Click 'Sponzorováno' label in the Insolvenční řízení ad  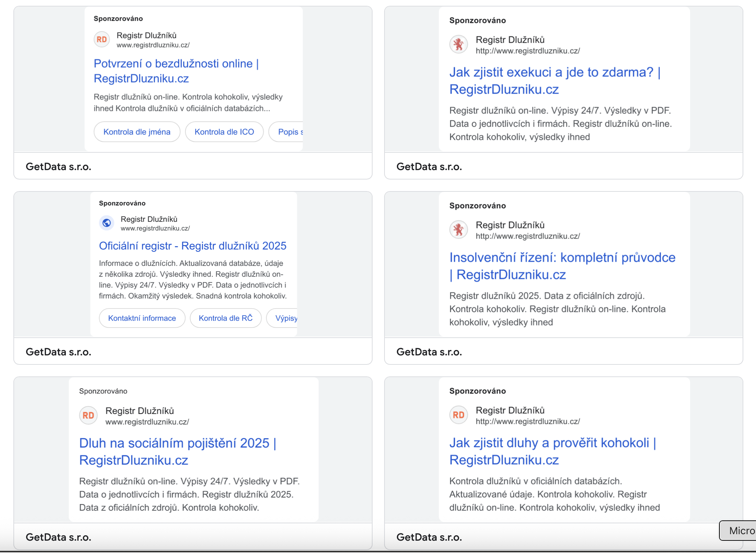(x=478, y=206)
